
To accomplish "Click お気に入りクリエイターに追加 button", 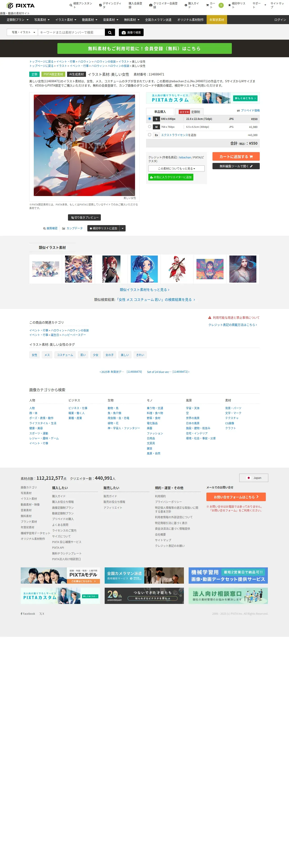I will pyautogui.click(x=171, y=177).
